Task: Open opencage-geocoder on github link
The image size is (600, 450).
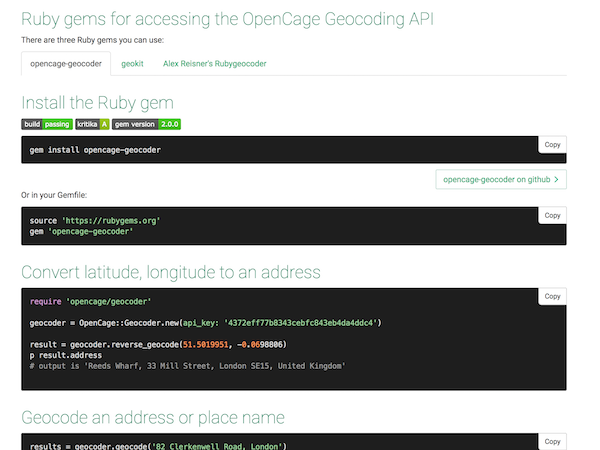Action: [x=501, y=179]
